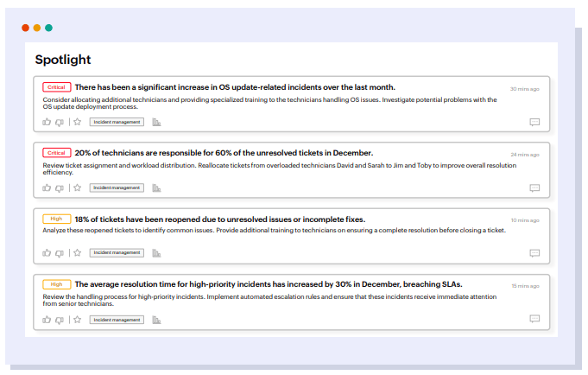Click the '30 mins ago' timestamp
This screenshot has width=588, height=375.
tap(524, 89)
